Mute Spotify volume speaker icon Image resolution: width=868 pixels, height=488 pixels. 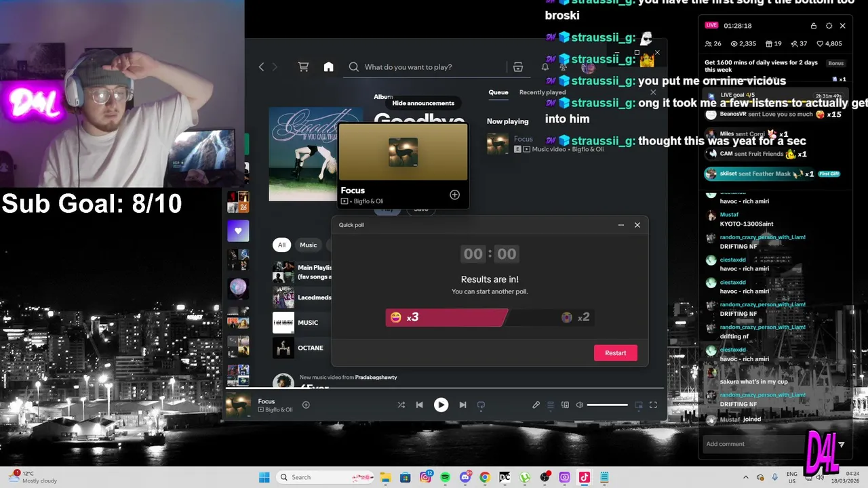(580, 405)
